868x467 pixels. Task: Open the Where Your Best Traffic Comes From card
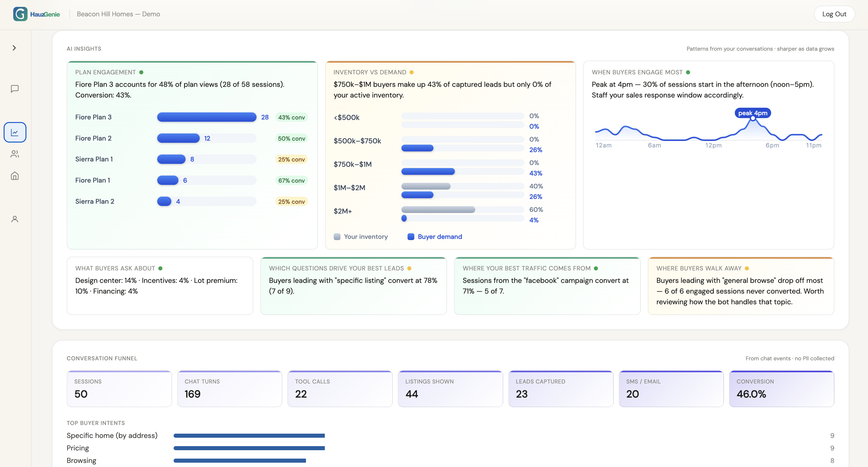pyautogui.click(x=547, y=286)
